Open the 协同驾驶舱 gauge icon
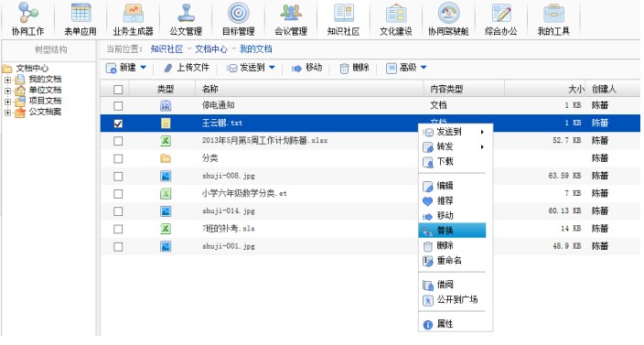The width and height of the screenshot is (644, 345). click(448, 13)
